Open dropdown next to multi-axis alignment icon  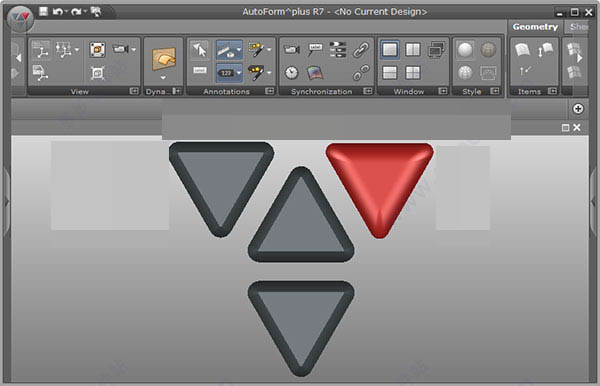pyautogui.click(x=77, y=50)
